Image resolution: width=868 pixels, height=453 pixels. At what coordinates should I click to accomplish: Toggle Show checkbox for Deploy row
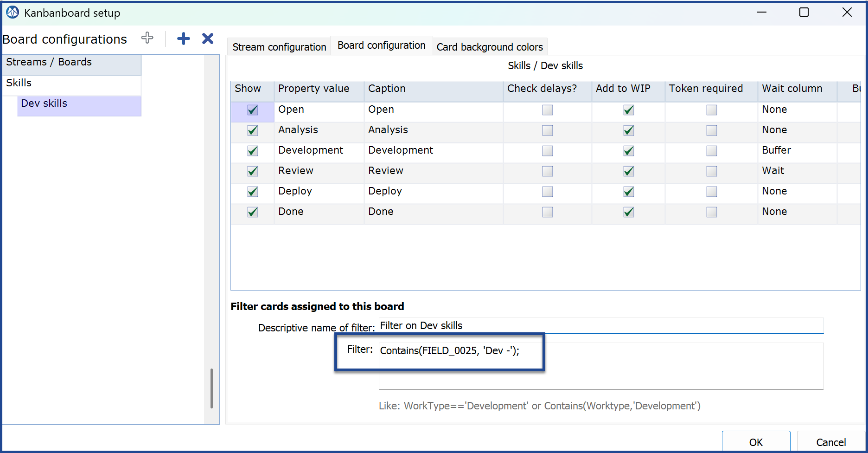point(253,192)
